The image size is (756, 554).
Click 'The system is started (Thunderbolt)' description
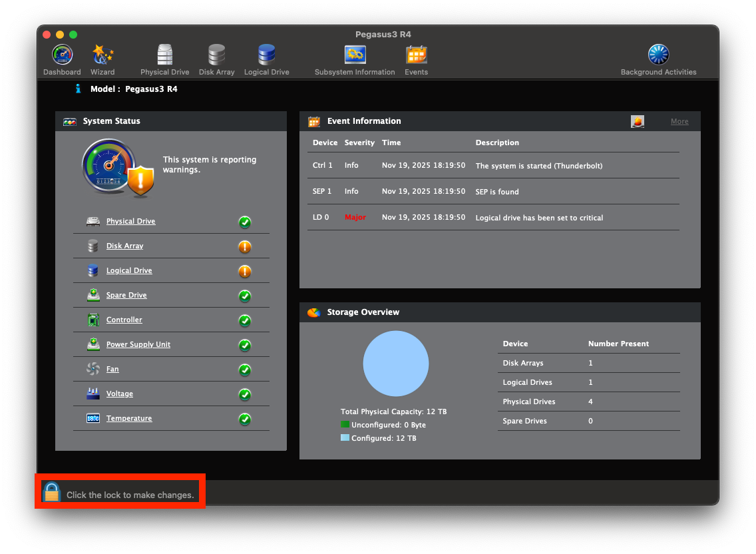538,166
